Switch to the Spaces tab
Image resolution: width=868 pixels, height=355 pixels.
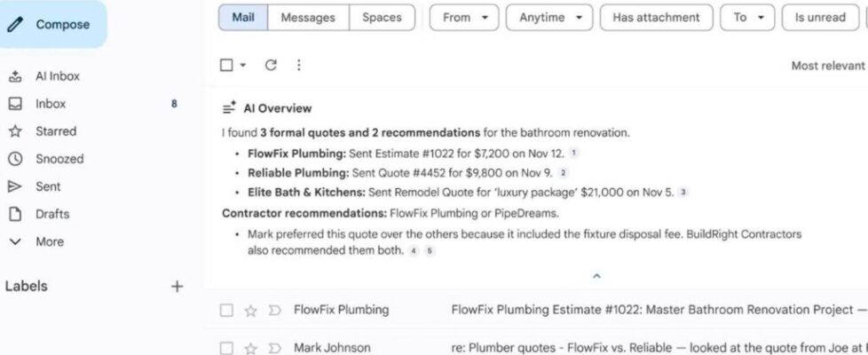tap(382, 18)
